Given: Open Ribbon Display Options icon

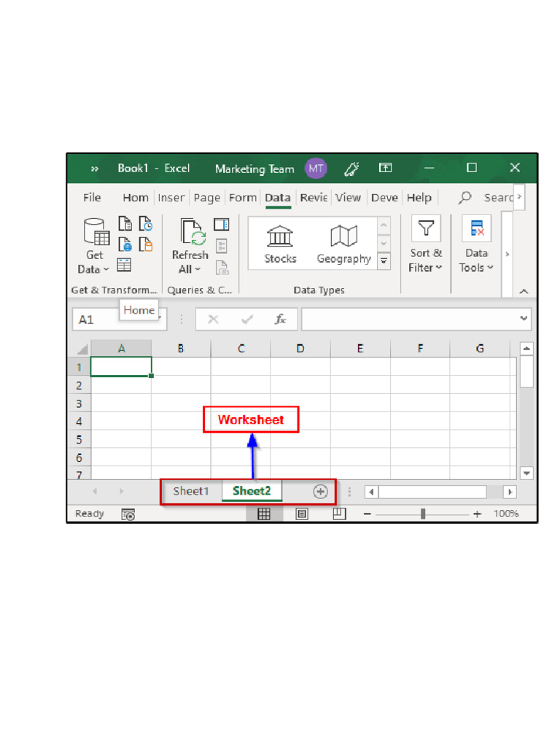Looking at the screenshot, I should coord(385,168).
